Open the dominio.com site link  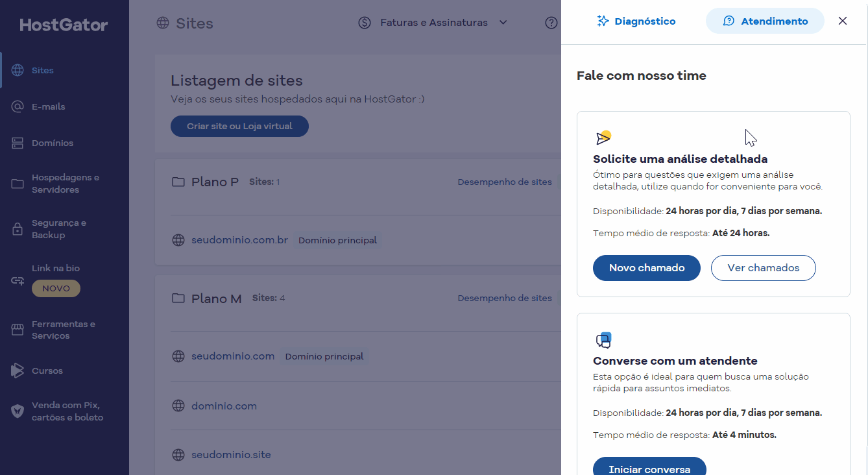(224, 406)
